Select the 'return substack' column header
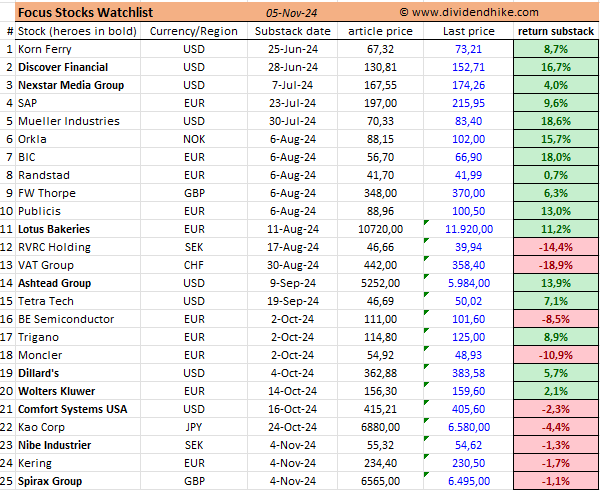This screenshot has height=490, width=600. coord(556,31)
